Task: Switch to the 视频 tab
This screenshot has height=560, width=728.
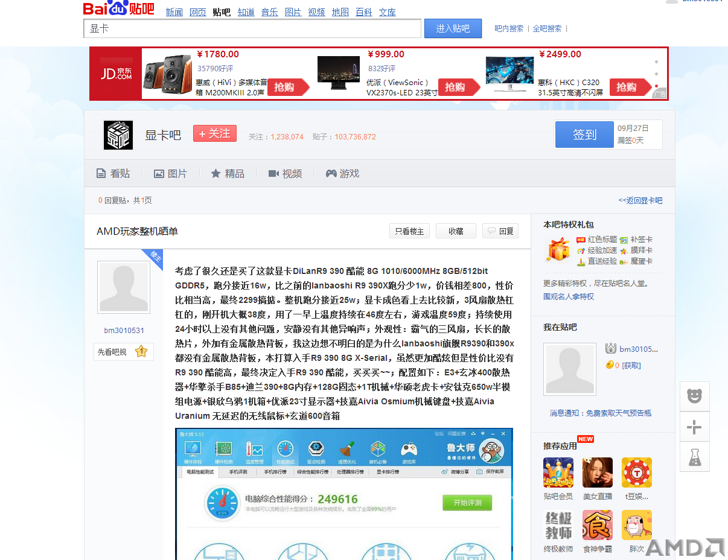Action: coord(285,174)
